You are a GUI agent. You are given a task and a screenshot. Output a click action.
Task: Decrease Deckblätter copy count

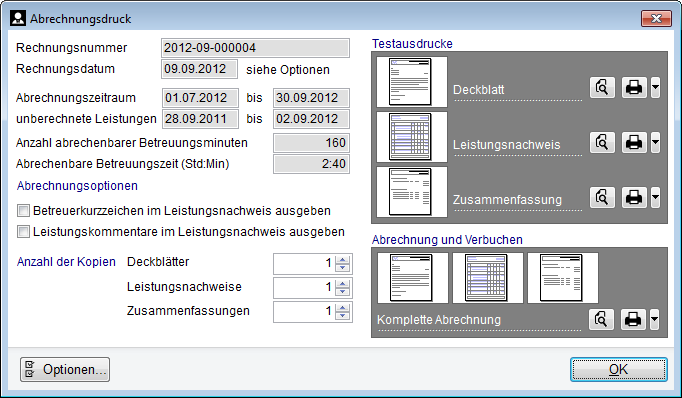click(343, 268)
